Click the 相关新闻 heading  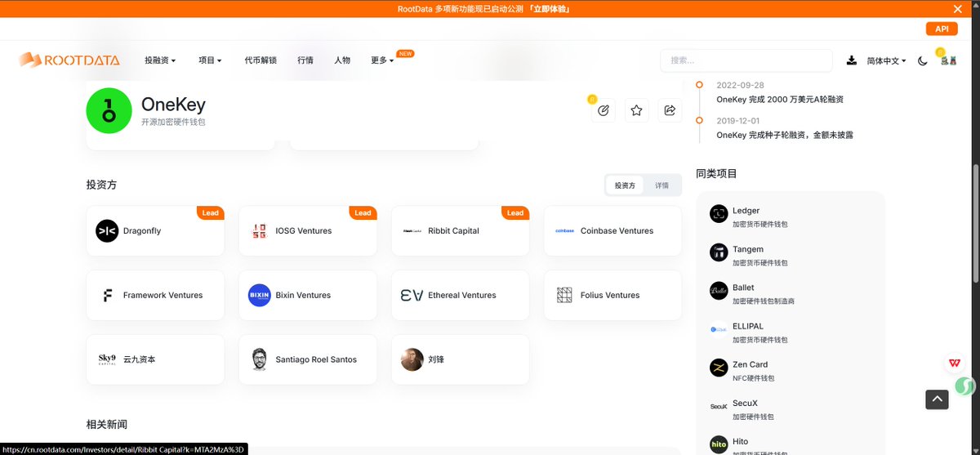tap(107, 425)
